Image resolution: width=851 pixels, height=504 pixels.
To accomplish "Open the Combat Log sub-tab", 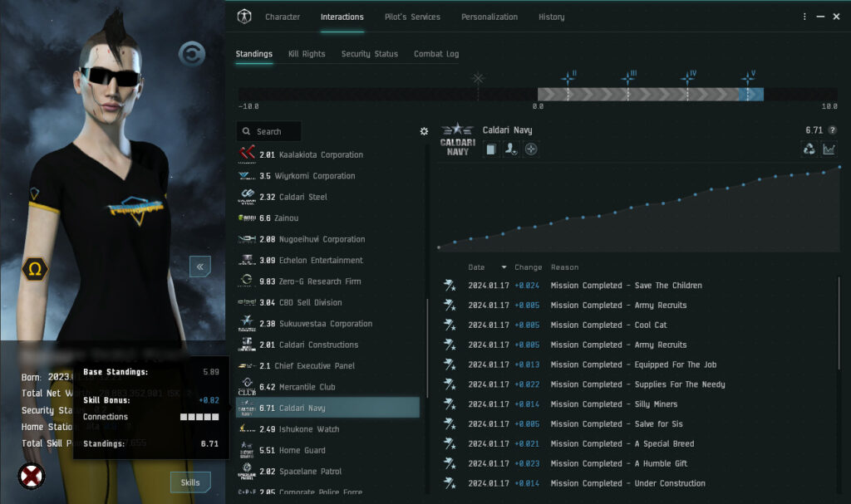I will pos(436,54).
